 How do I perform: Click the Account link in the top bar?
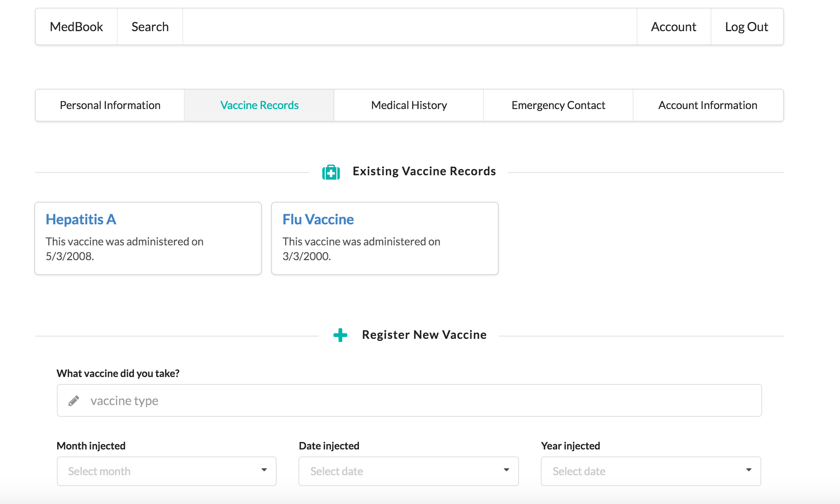[673, 27]
